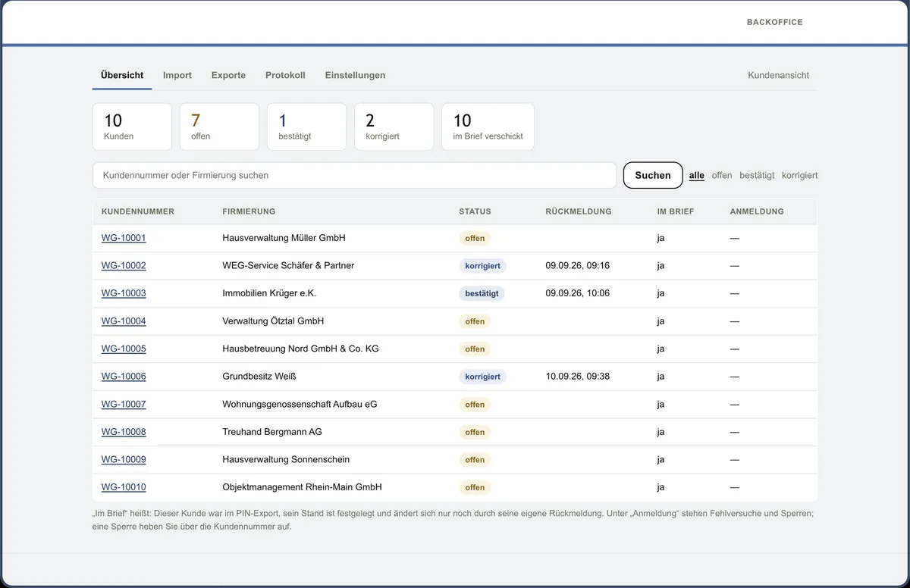
Task: Open customer WG-10008
Action: pyautogui.click(x=124, y=432)
